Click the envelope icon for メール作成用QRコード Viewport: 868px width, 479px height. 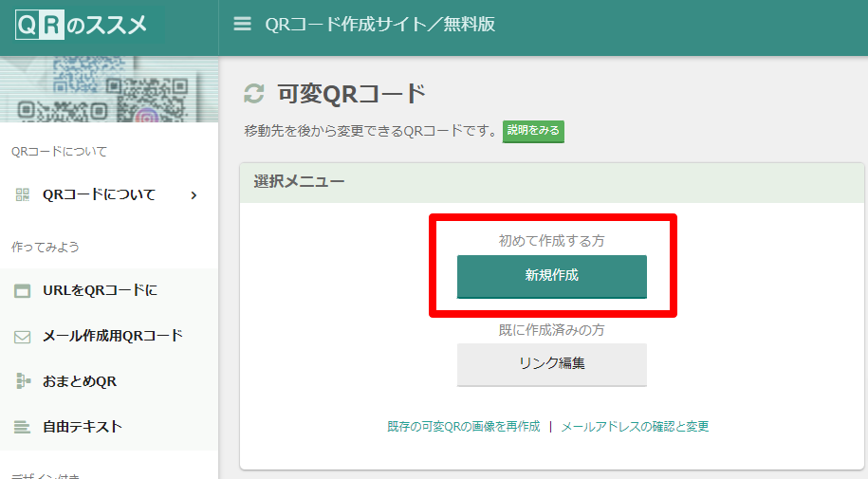pyautogui.click(x=23, y=336)
